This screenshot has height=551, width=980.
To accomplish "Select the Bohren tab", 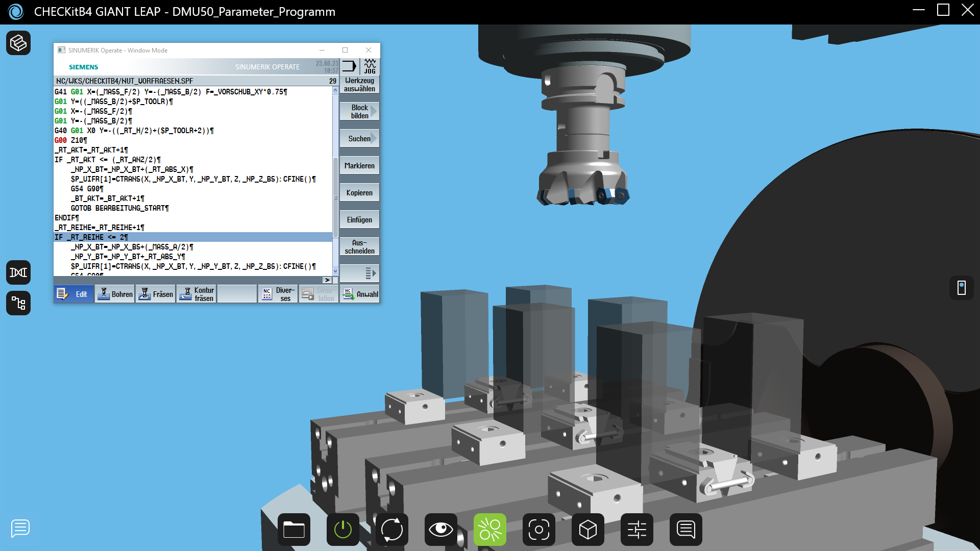I will coord(115,294).
